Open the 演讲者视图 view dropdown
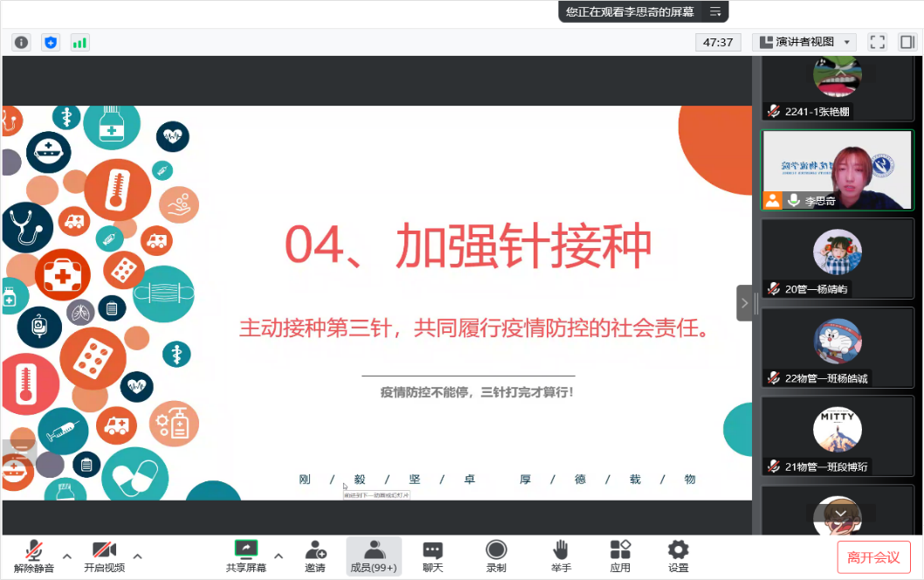 click(803, 42)
